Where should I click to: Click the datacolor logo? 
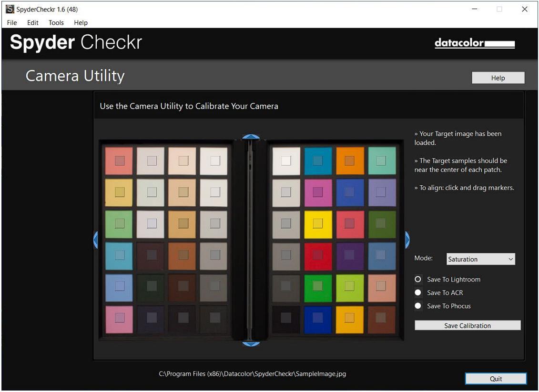pos(474,44)
